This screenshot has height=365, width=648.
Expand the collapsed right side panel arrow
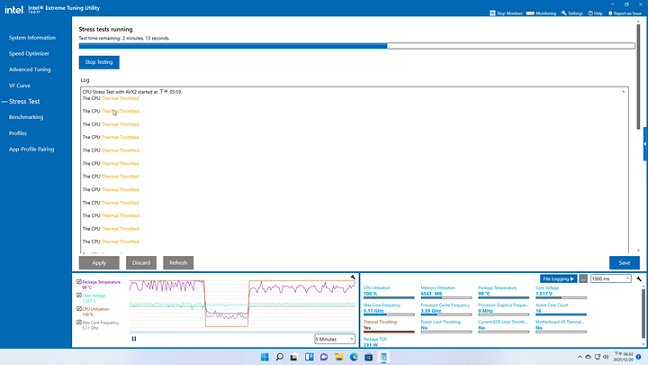click(x=645, y=144)
